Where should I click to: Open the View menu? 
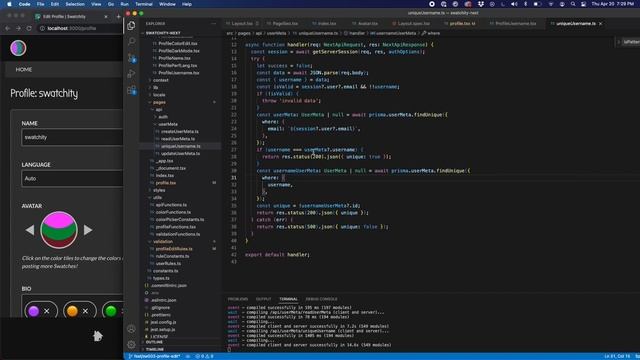(x=96, y=4)
